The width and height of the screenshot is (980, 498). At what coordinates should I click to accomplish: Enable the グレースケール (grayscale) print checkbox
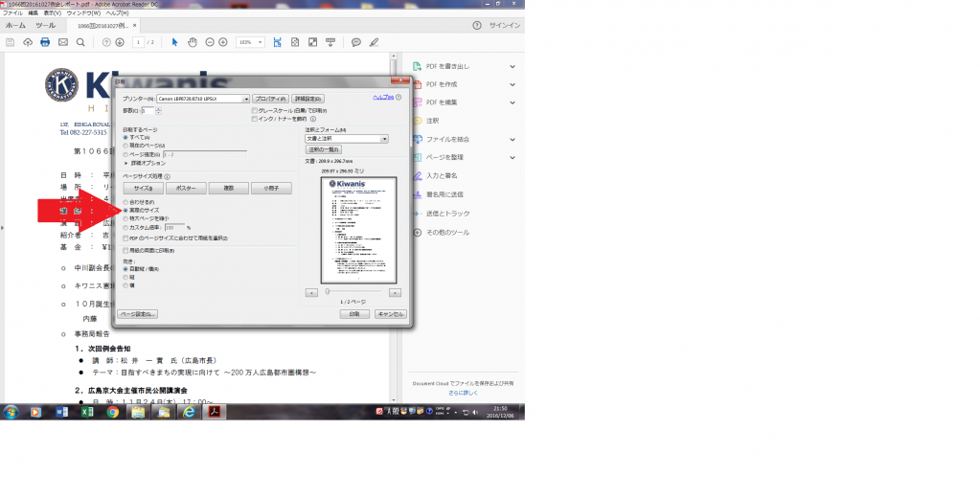[x=254, y=110]
